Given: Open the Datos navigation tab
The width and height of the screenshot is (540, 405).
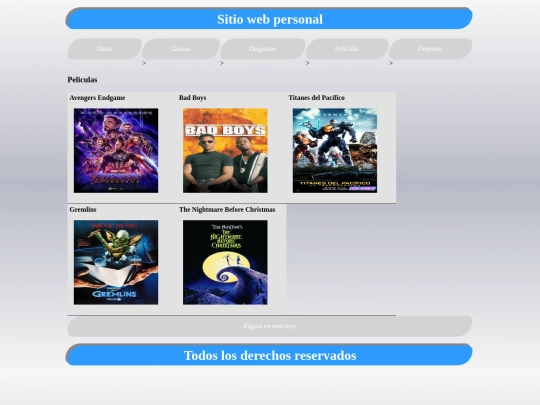Looking at the screenshot, I should click(104, 49).
